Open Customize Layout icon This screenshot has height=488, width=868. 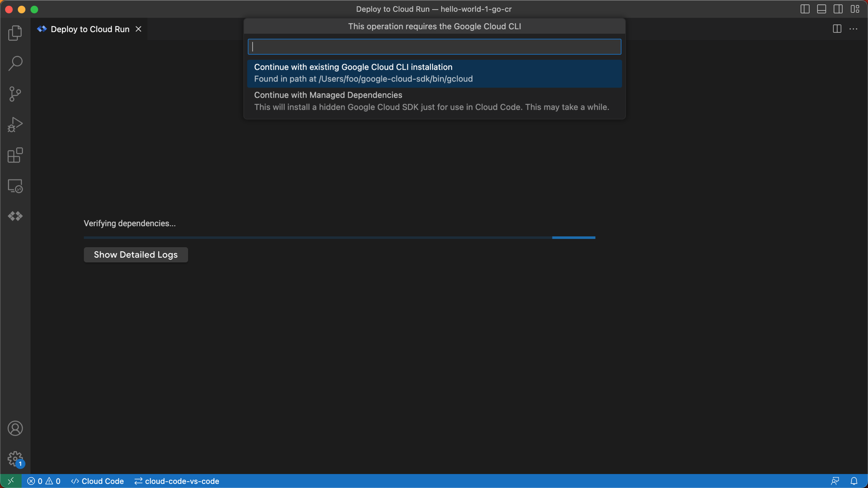pos(855,9)
